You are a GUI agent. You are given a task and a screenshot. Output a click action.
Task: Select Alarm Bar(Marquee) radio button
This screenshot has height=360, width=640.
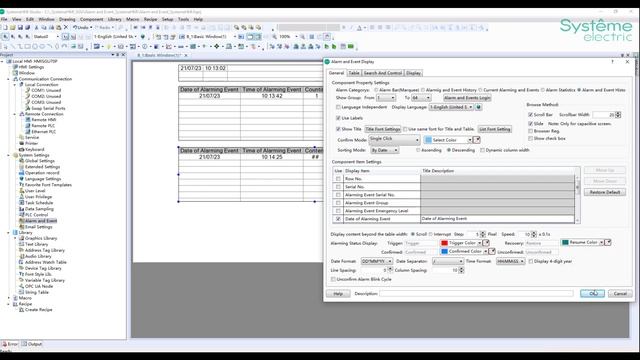376,90
